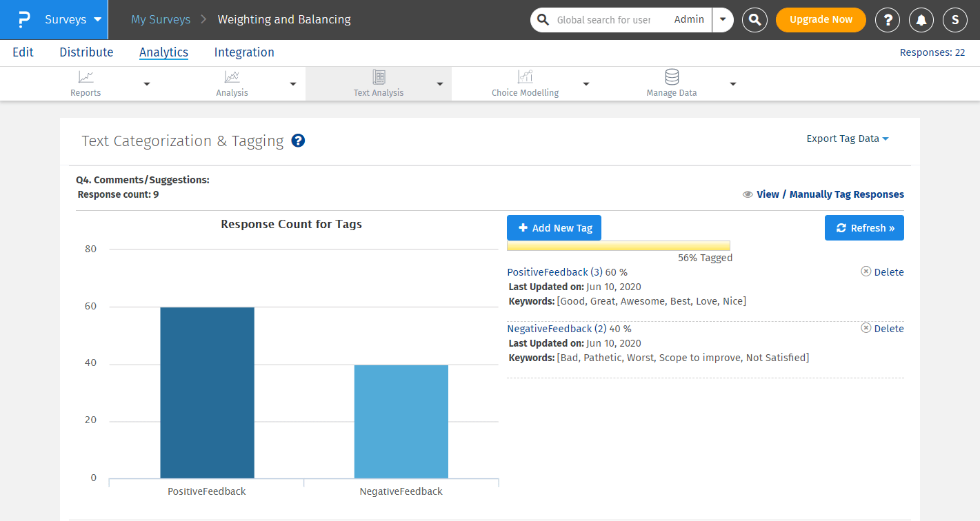Click the QuestionPro logo icon
This screenshot has height=521, width=980.
(x=23, y=19)
